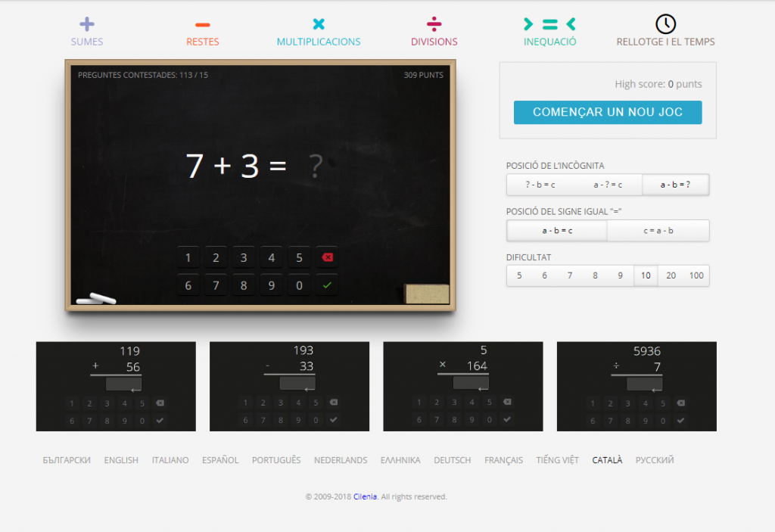Set difficulty to 20
This screenshot has height=532, width=775.
[x=671, y=275]
